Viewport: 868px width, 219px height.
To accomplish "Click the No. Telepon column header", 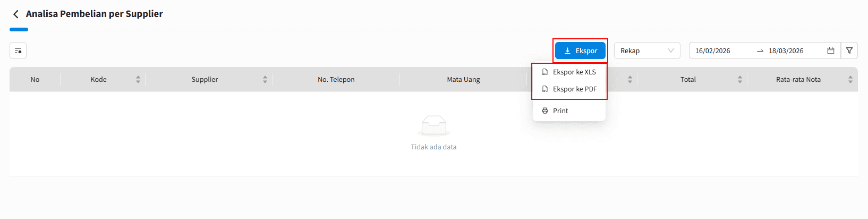I will pos(336,80).
